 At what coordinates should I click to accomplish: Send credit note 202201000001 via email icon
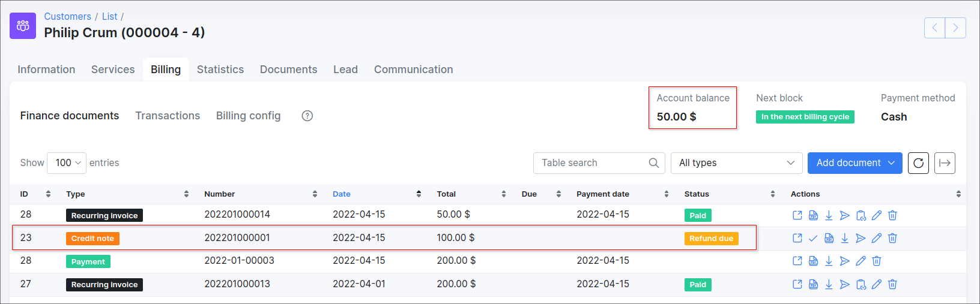tap(861, 239)
